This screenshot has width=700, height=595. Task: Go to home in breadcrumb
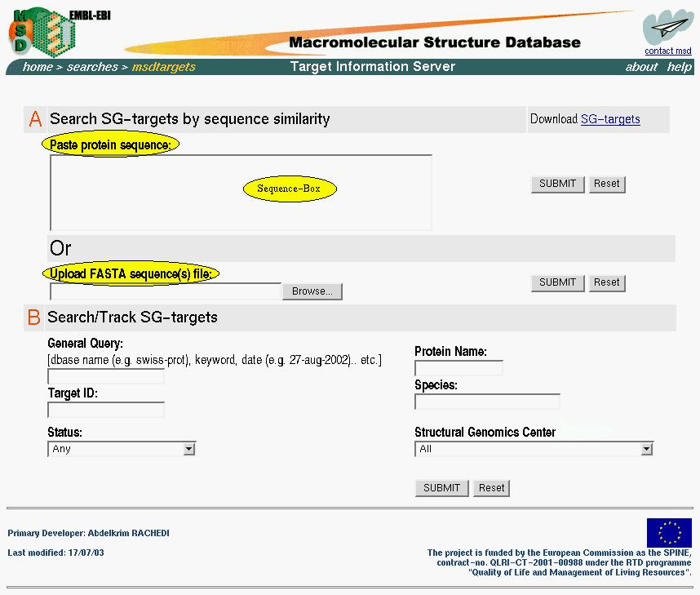pos(38,67)
